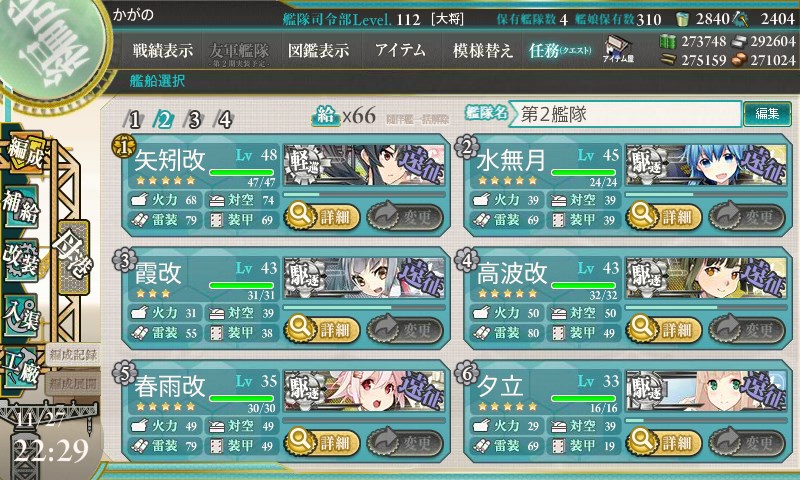Open the 工廠 factory sidebar icon

pyautogui.click(x=21, y=368)
